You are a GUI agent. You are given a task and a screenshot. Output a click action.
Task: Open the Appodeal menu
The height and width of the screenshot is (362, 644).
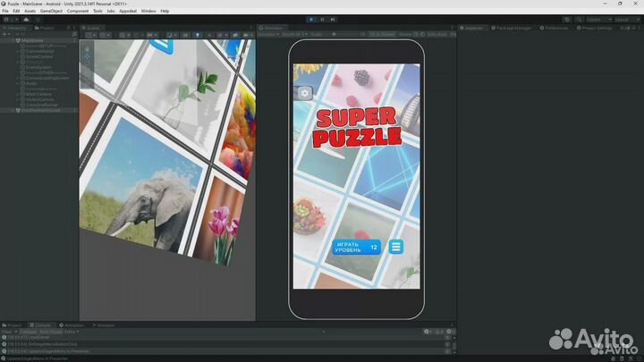128,11
